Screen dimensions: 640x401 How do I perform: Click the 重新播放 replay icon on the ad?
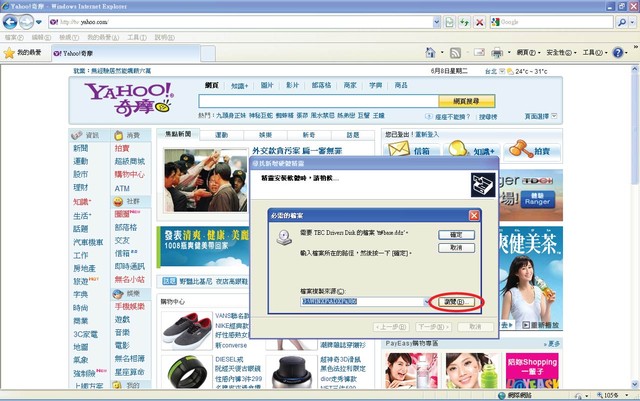(526, 325)
